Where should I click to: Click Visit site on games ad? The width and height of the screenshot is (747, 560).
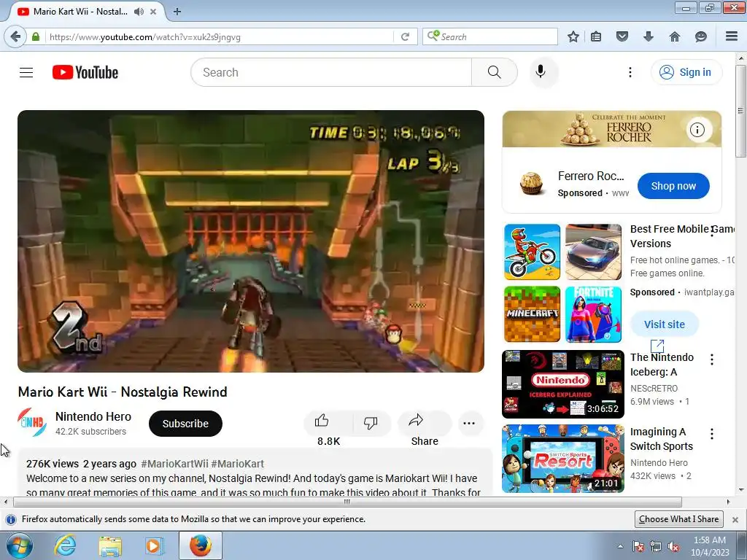(x=664, y=324)
